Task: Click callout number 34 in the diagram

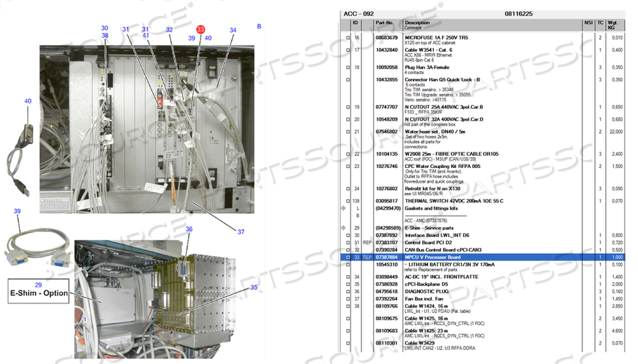Action: pos(232,30)
